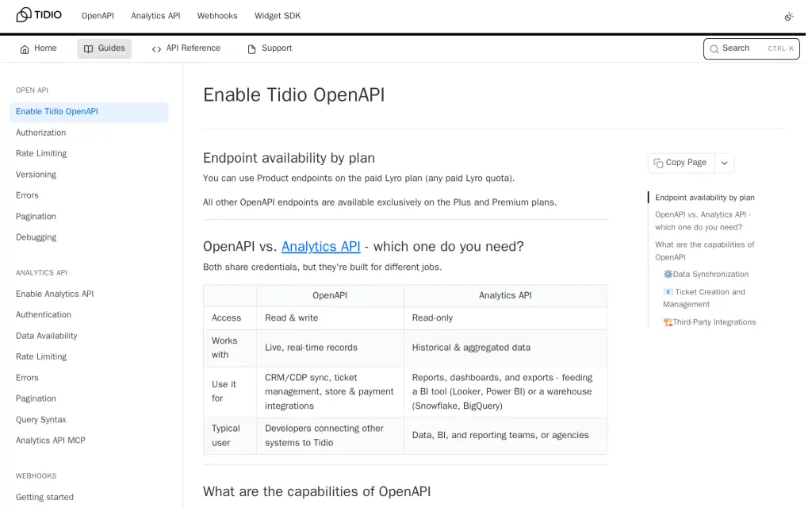
Task: Open the Webhooks top navigation item
Action: click(217, 16)
